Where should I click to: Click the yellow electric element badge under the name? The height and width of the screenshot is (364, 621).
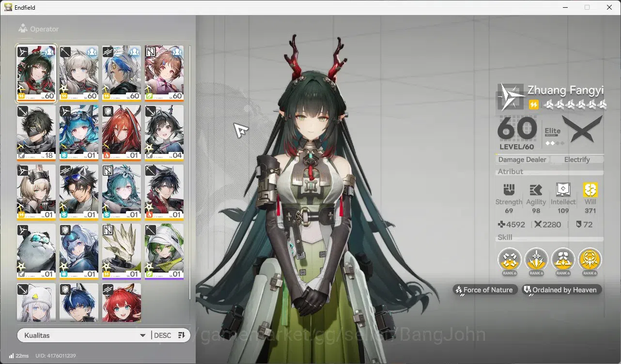(x=533, y=105)
